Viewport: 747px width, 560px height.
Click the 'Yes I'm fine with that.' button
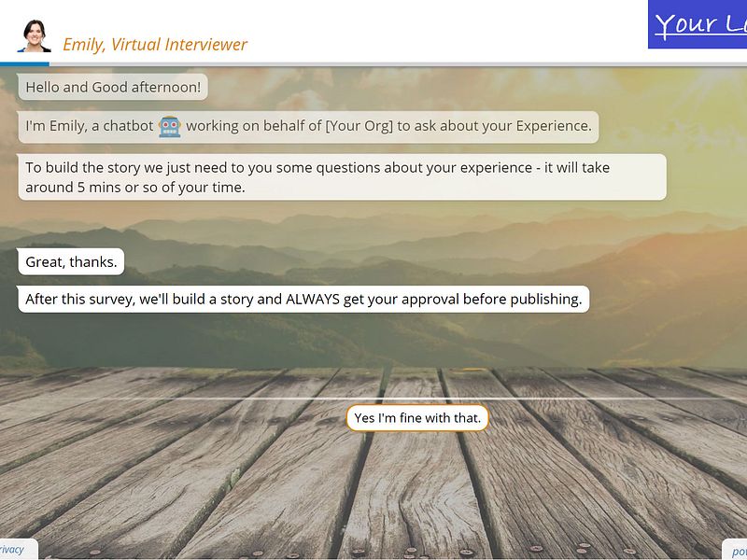[417, 418]
